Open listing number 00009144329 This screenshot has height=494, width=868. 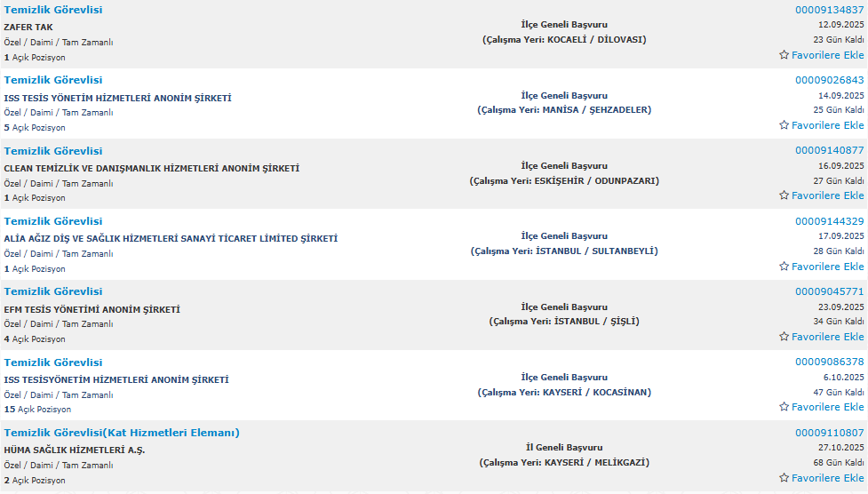click(x=829, y=221)
